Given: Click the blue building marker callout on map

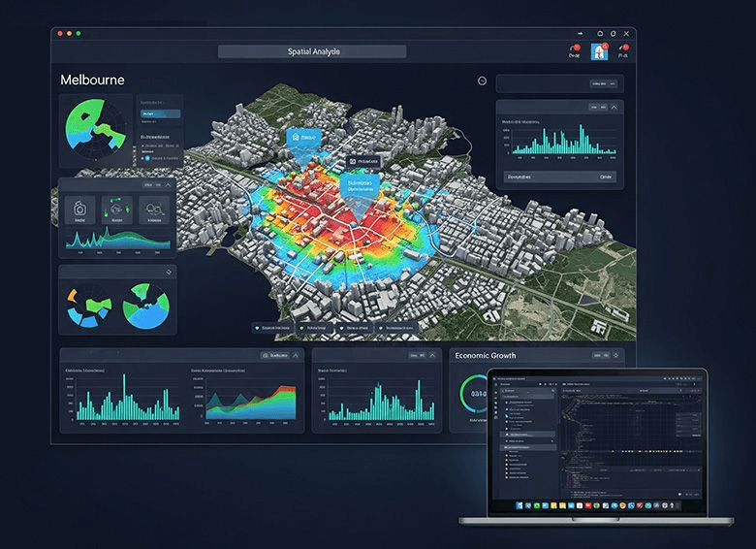Looking at the screenshot, I should pyautogui.click(x=303, y=138).
